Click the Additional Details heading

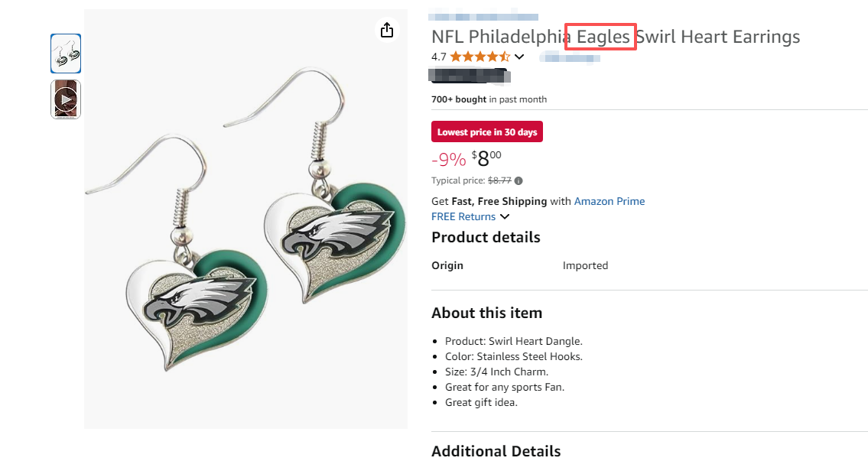[x=496, y=451]
